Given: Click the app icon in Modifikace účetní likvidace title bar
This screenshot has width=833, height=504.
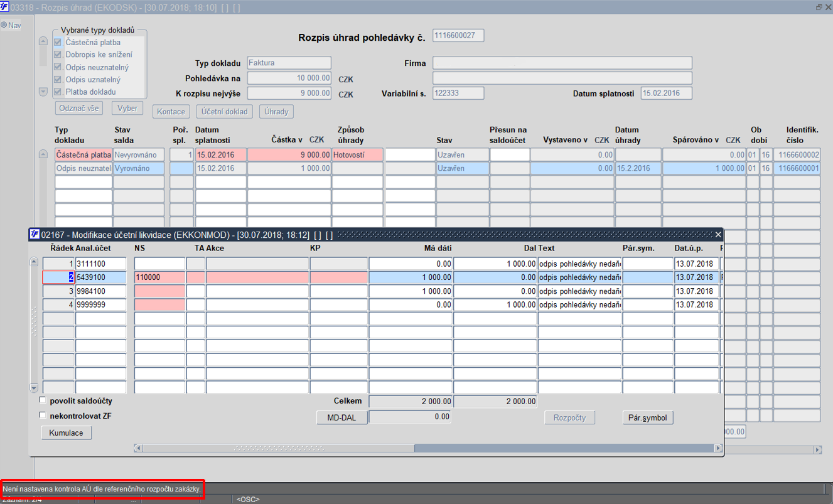Looking at the screenshot, I should (x=35, y=234).
